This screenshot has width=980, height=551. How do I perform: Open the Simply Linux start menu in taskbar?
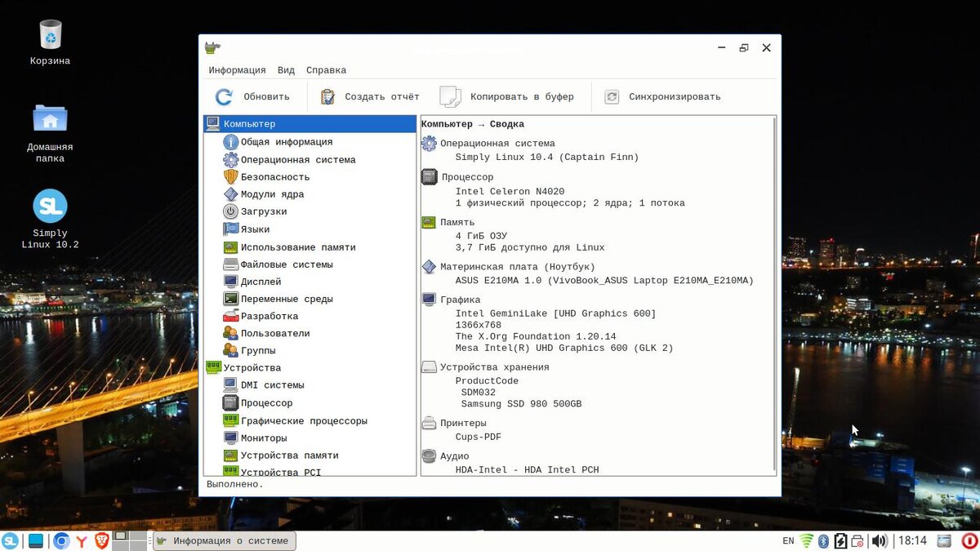10,540
